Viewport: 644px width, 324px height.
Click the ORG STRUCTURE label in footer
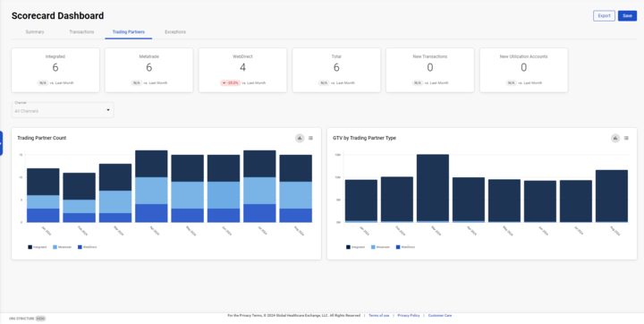(x=21, y=319)
